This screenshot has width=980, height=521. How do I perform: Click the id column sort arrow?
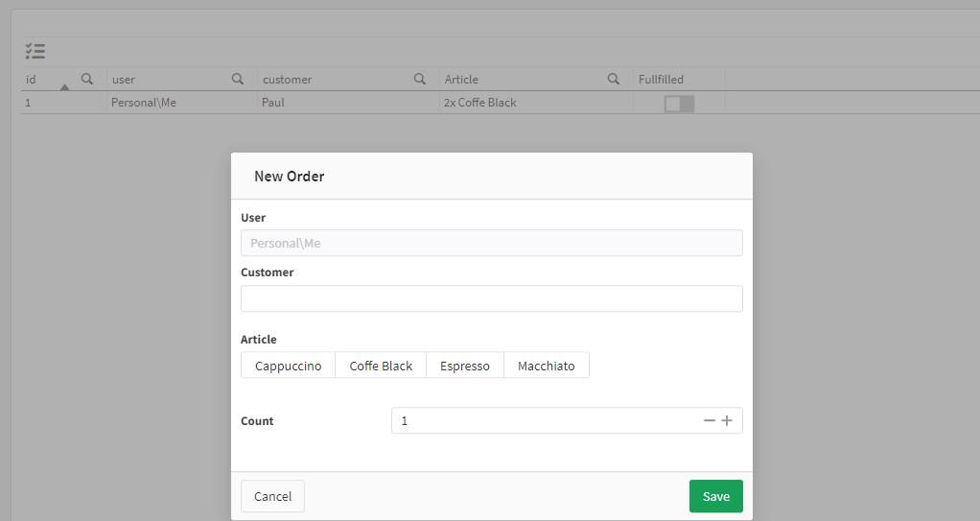coord(64,87)
